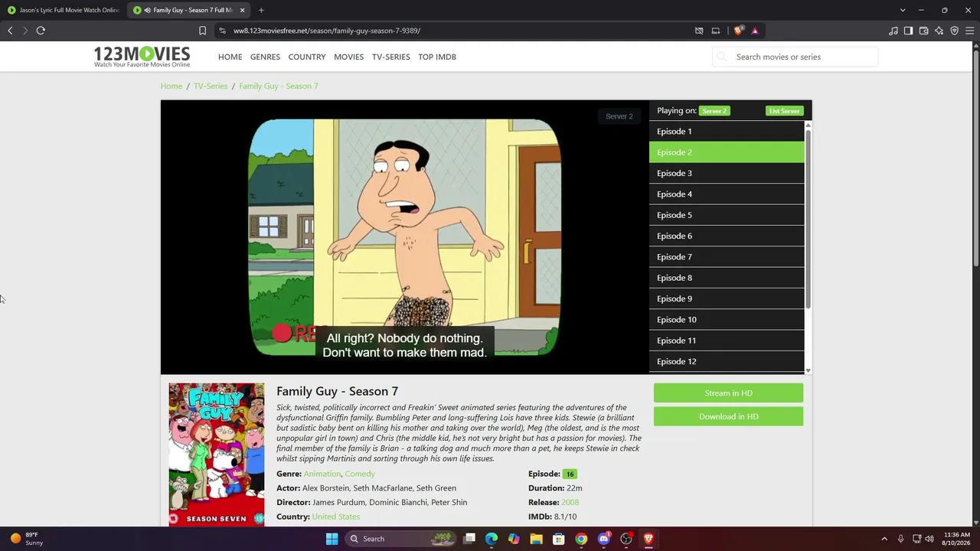980x551 pixels.
Task: Open Brave Wallet icon
Action: coord(924,31)
